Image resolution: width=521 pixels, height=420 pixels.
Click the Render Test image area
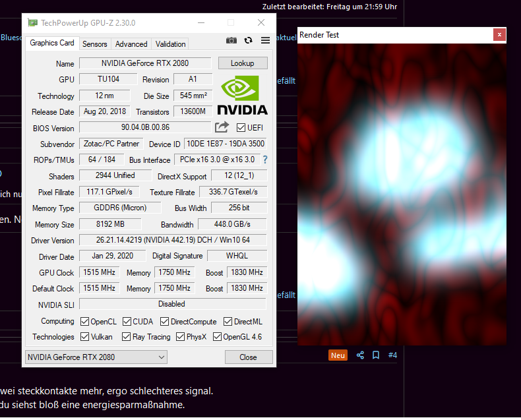click(x=402, y=195)
